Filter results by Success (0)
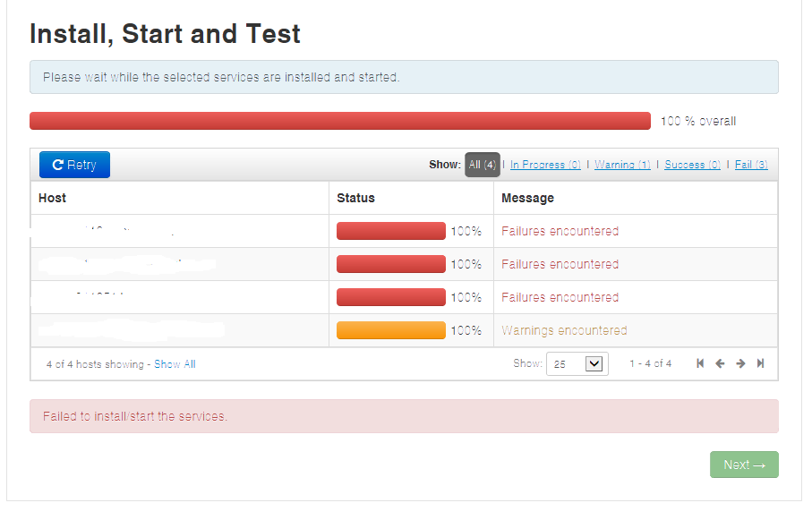The image size is (812, 520). coord(691,164)
